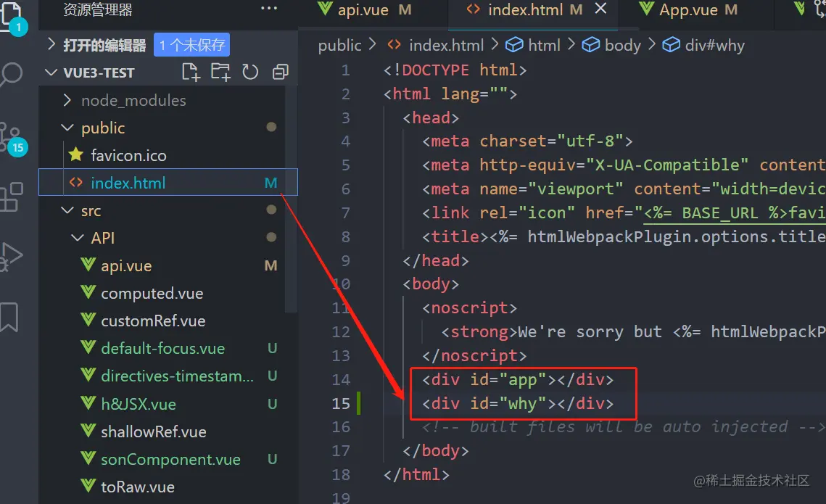
Task: Refresh the explorer file tree
Action: 250,72
